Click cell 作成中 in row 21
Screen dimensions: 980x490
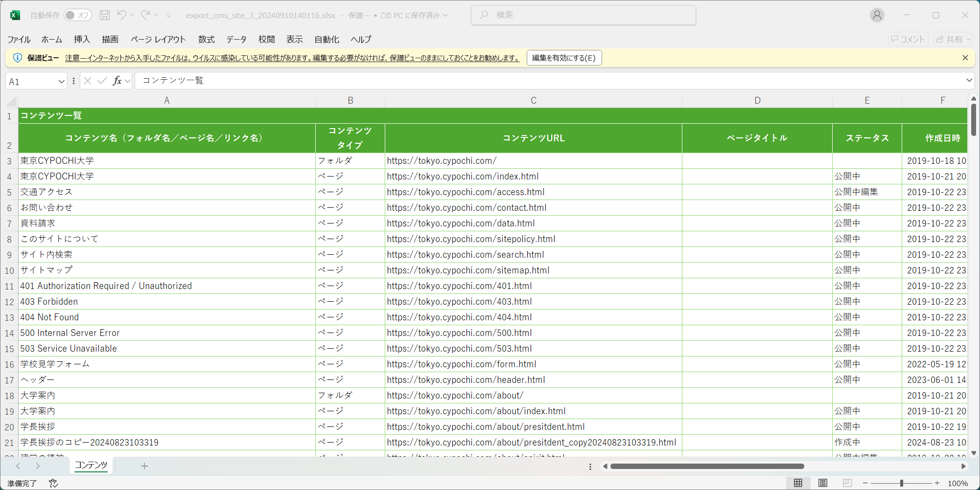point(867,443)
